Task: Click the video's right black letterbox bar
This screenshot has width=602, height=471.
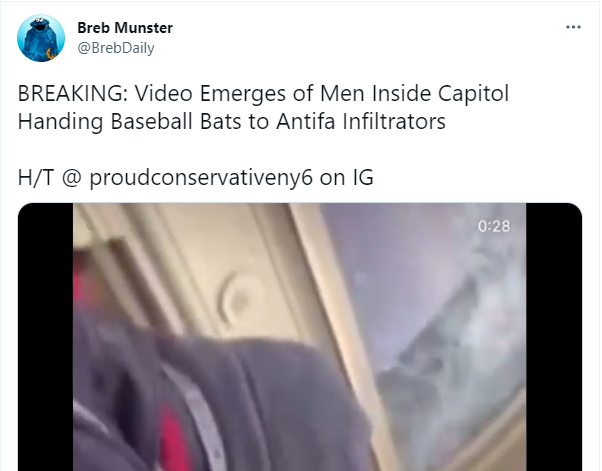Action: pyautogui.click(x=554, y=337)
